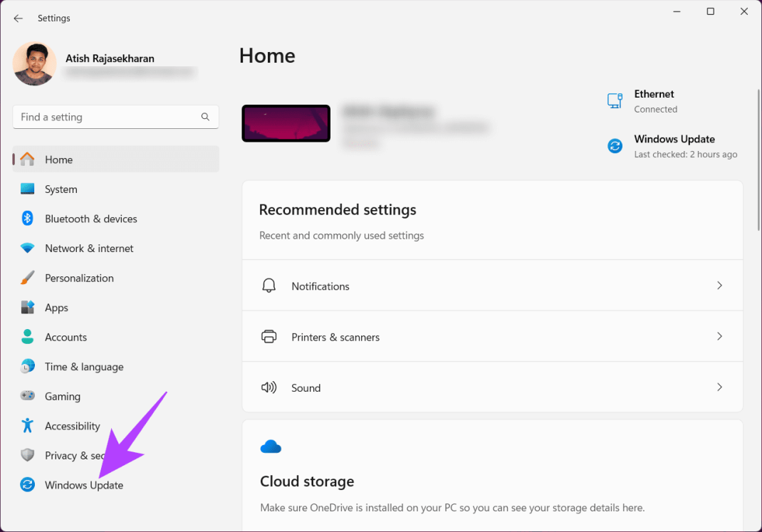The image size is (762, 532).
Task: Click the back arrow button
Action: point(17,18)
